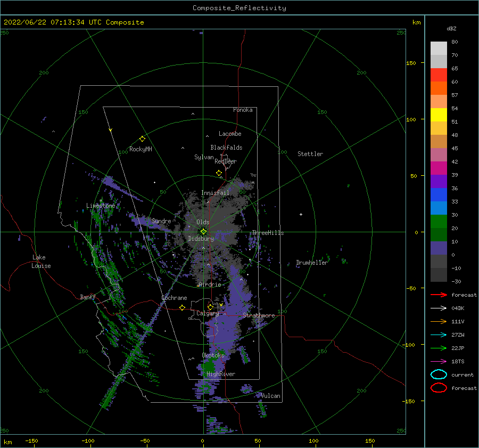The image size is (479, 448).
Task: Click the dBZ legend heading
Action: [x=451, y=28]
